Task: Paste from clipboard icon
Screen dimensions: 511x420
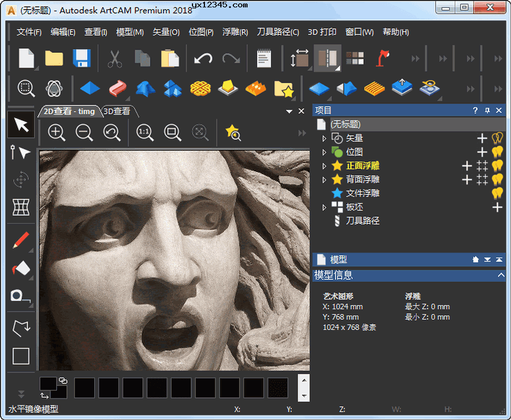Action: pyautogui.click(x=170, y=58)
